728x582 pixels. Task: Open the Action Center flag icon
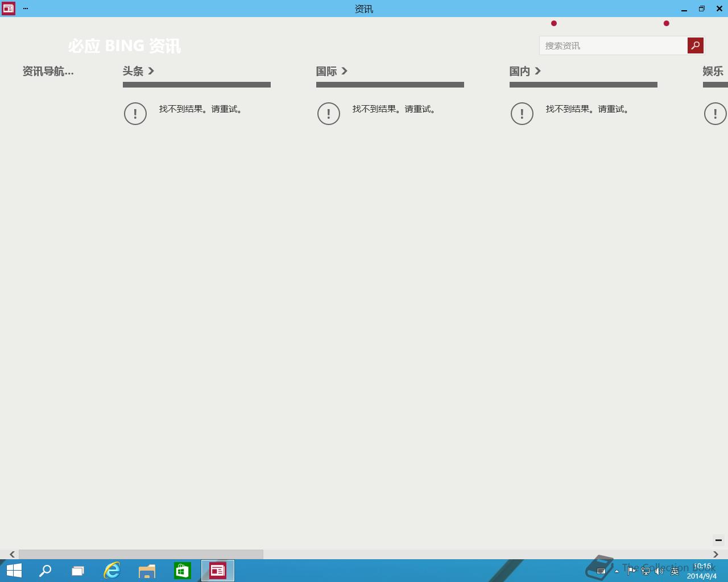632,571
